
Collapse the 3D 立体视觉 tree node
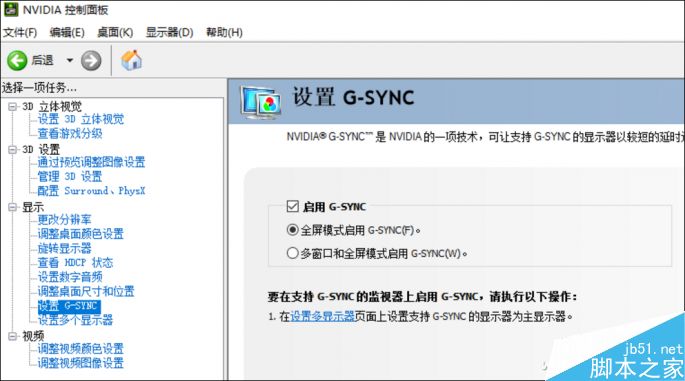[x=13, y=106]
